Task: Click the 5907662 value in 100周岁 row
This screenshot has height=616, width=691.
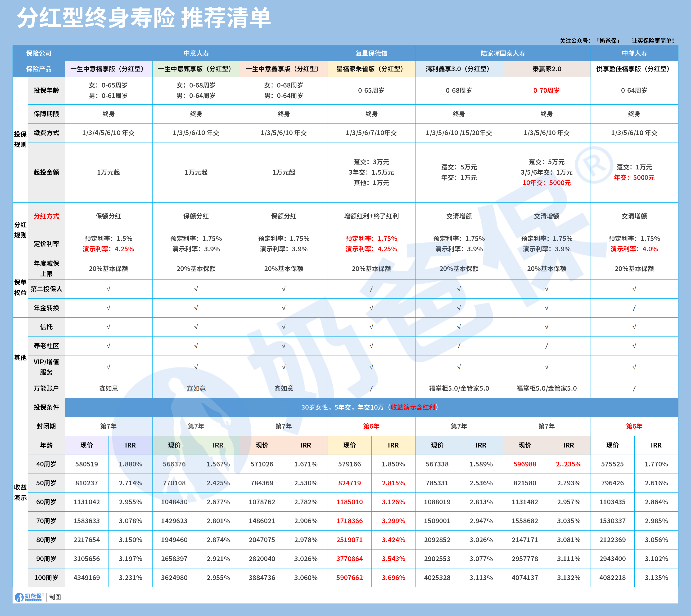Action: click(349, 578)
